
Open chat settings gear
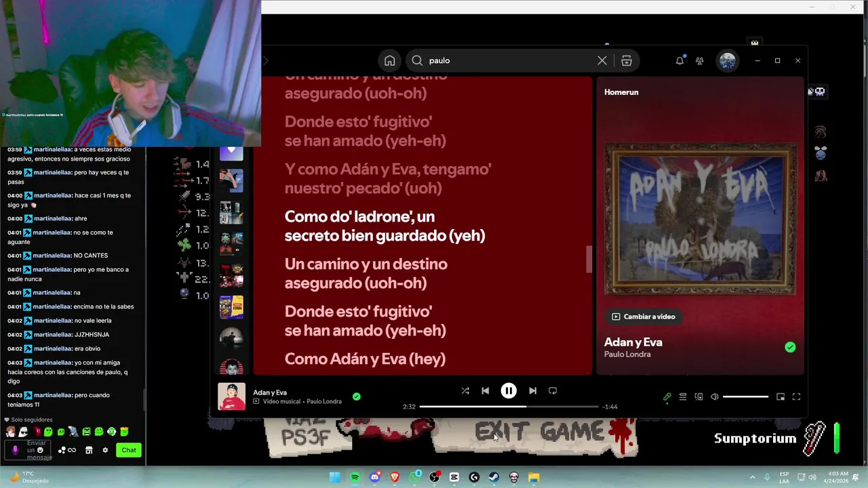tap(105, 450)
